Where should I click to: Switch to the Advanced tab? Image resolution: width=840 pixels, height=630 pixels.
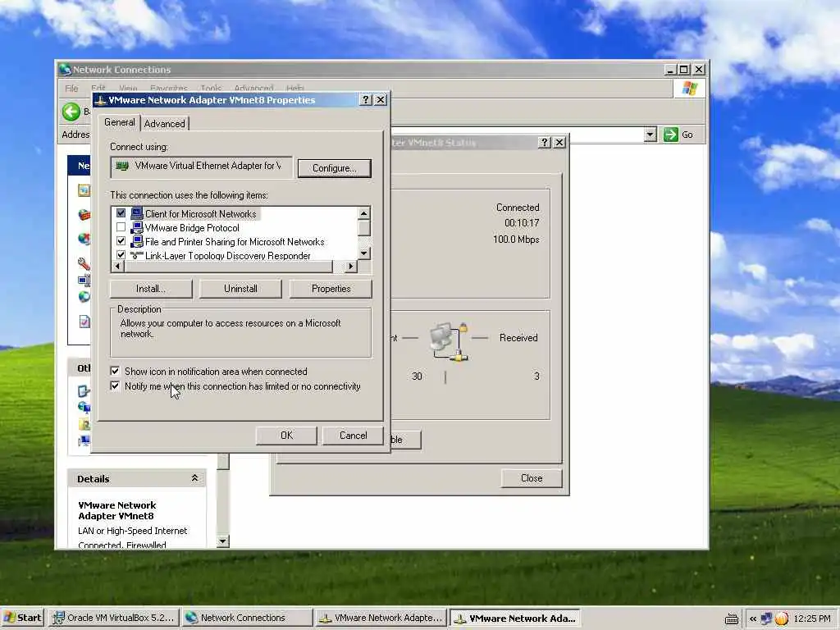[164, 124]
